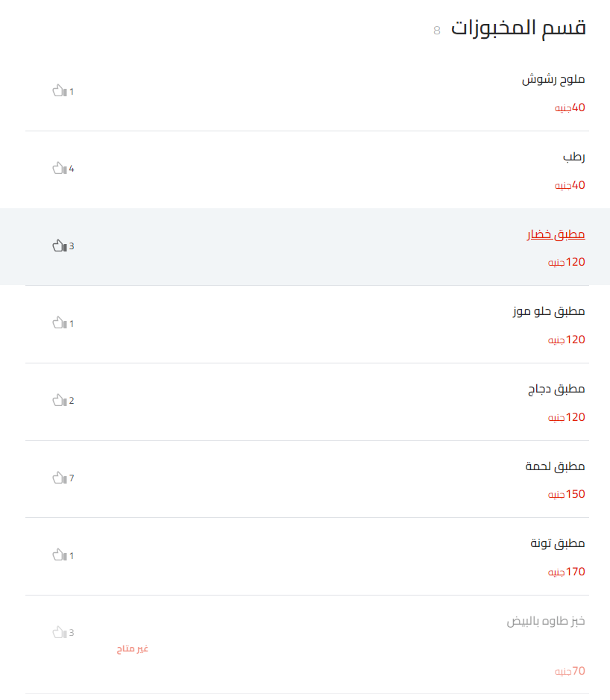Open the مطبق حلو موز item
Image resolution: width=610 pixels, height=700 pixels.
coord(549,311)
